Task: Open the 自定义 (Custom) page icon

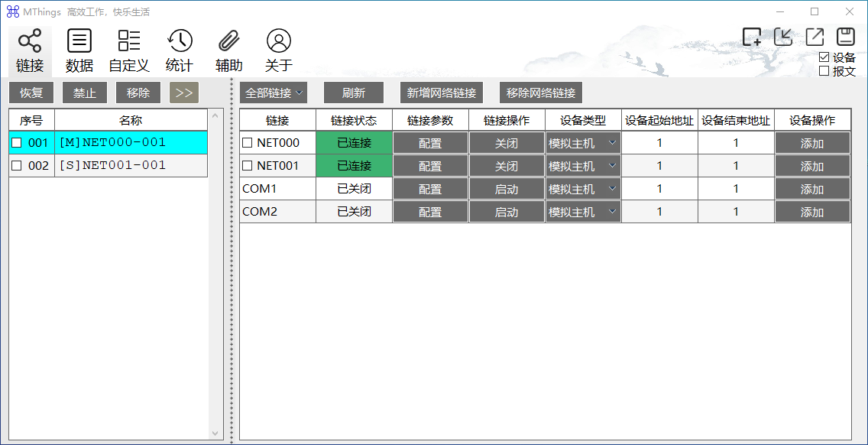Action: (x=129, y=41)
